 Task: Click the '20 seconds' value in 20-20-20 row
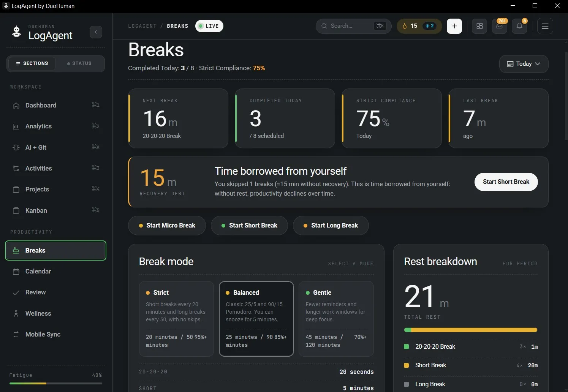point(356,372)
